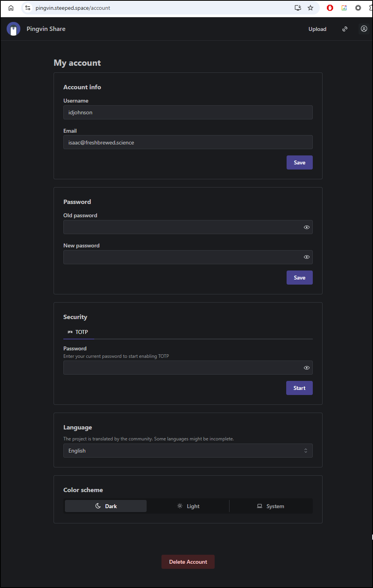The height and width of the screenshot is (588, 373).
Task: Toggle visibility of New password field
Action: [307, 257]
